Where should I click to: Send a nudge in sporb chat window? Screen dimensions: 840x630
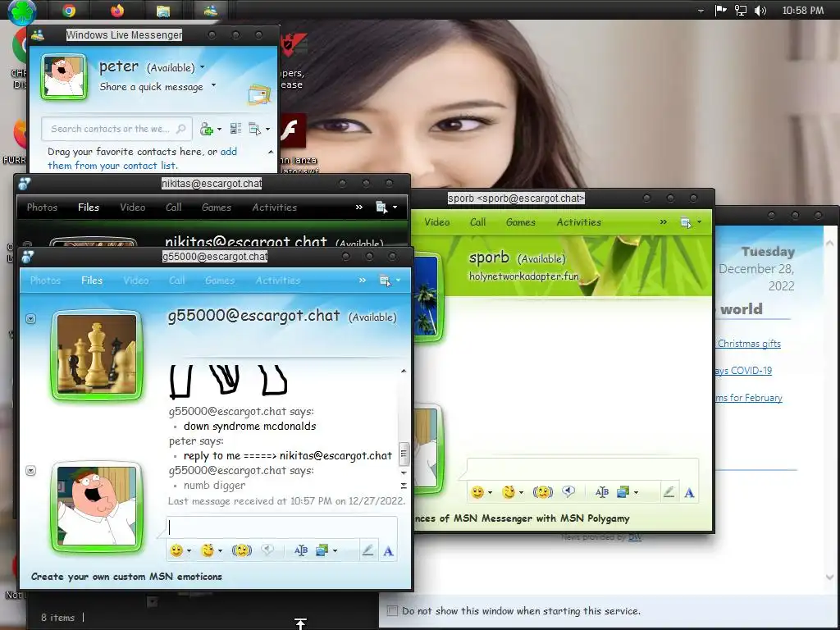pyautogui.click(x=543, y=492)
